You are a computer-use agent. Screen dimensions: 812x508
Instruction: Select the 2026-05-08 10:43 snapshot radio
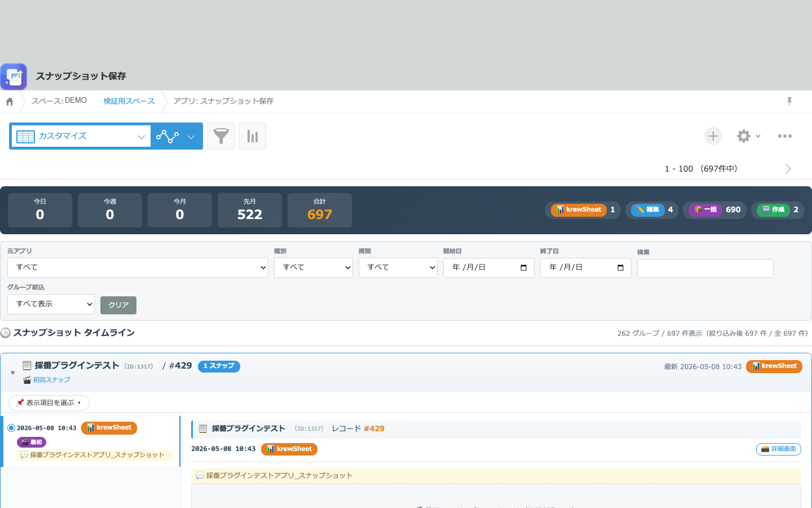click(11, 428)
